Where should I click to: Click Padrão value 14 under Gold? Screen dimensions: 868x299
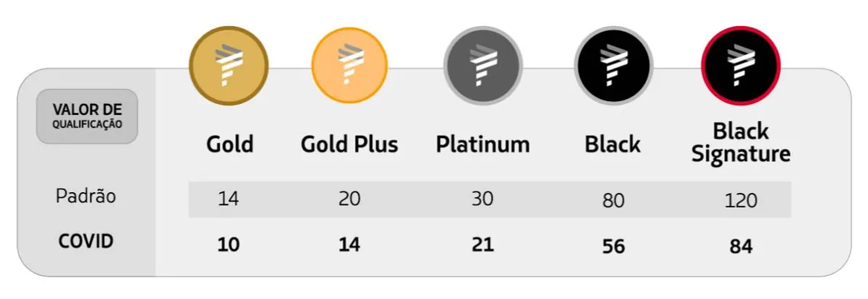tap(229, 199)
